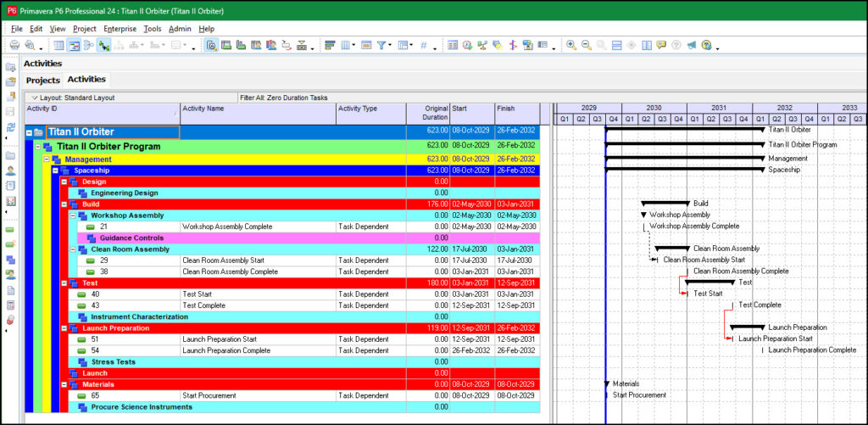Open the Help menu
Image resolution: width=868 pixels, height=425 pixels.
coord(207,29)
